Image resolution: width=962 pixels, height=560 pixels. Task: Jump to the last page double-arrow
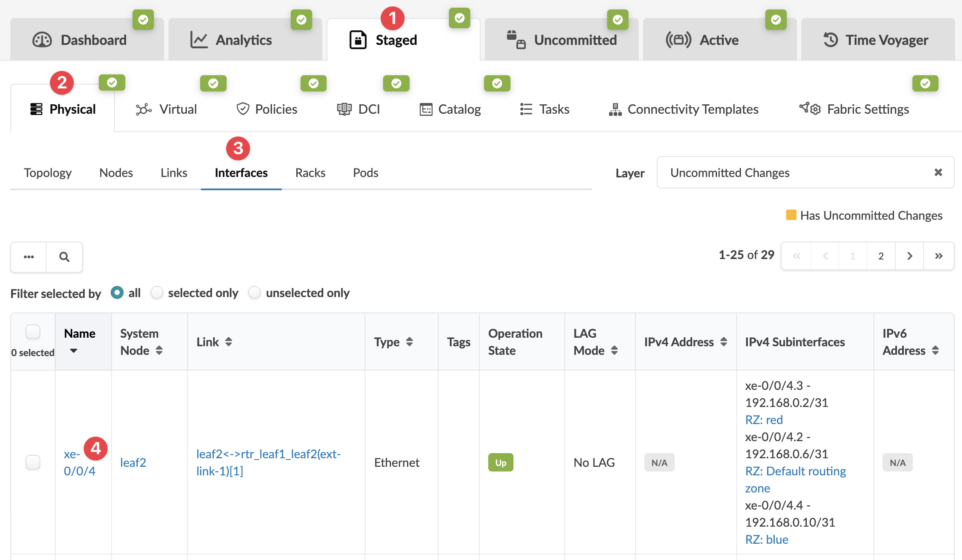click(938, 256)
